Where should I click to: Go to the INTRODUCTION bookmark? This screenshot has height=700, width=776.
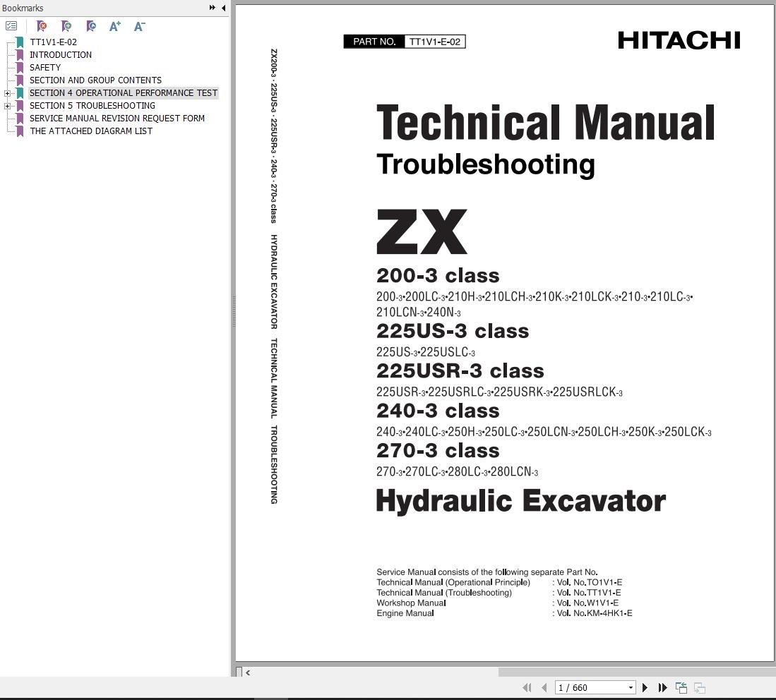[61, 55]
